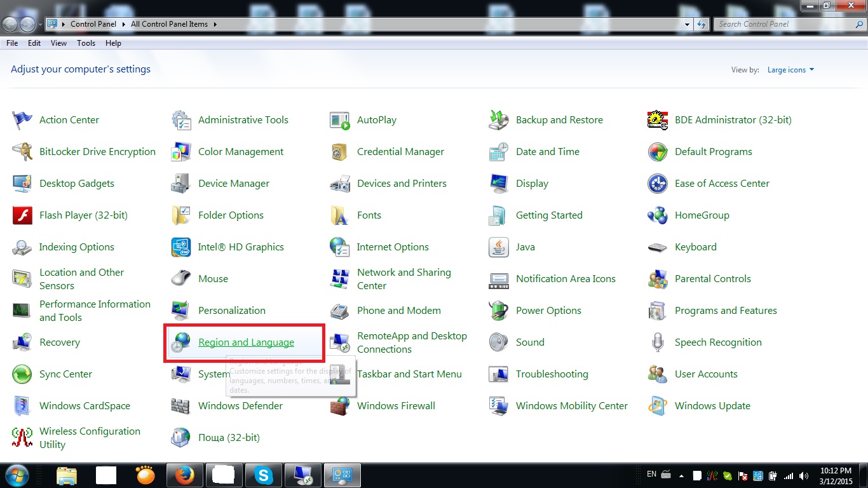
Task: Click the Back navigation button
Action: point(11,24)
